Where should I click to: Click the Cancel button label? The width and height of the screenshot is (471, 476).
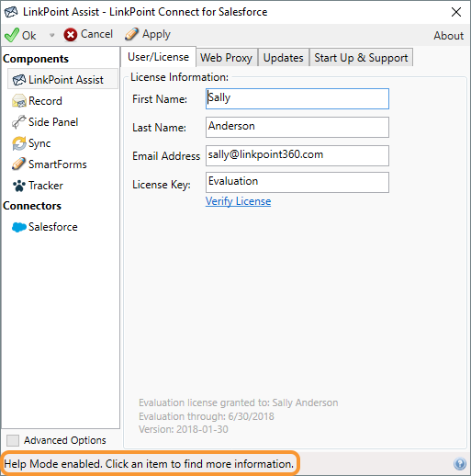tap(96, 34)
